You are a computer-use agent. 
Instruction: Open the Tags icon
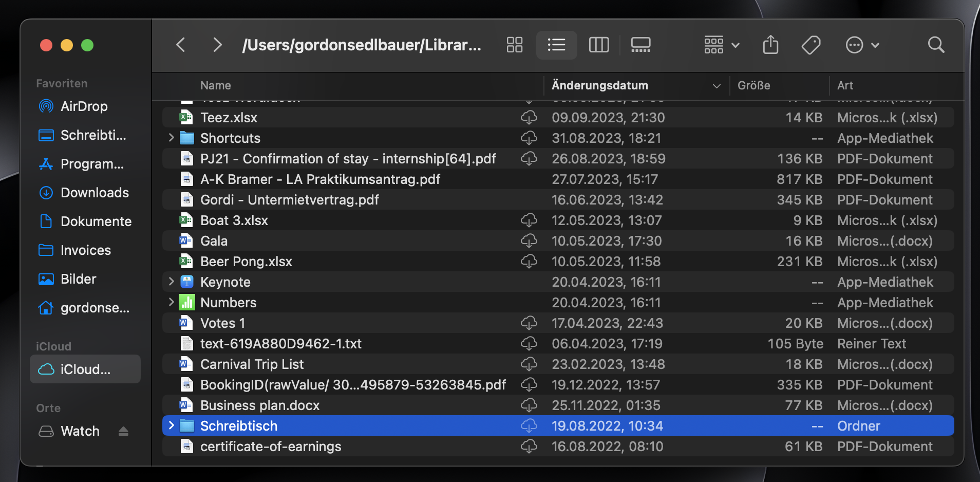[810, 45]
